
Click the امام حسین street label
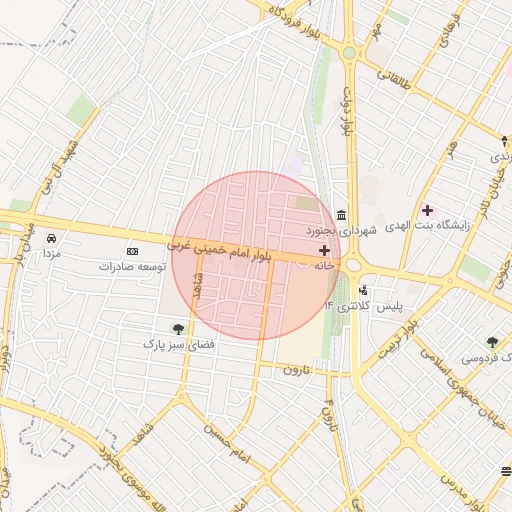click(x=227, y=444)
